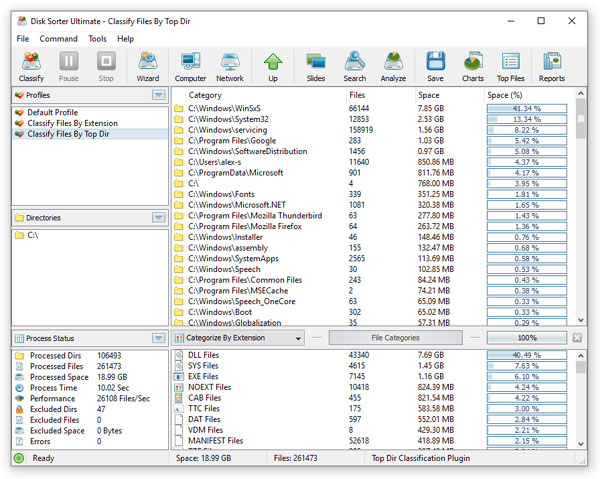Screen dimensions: 600x479
Task: Click the EXE Files icon
Action: pos(178,376)
